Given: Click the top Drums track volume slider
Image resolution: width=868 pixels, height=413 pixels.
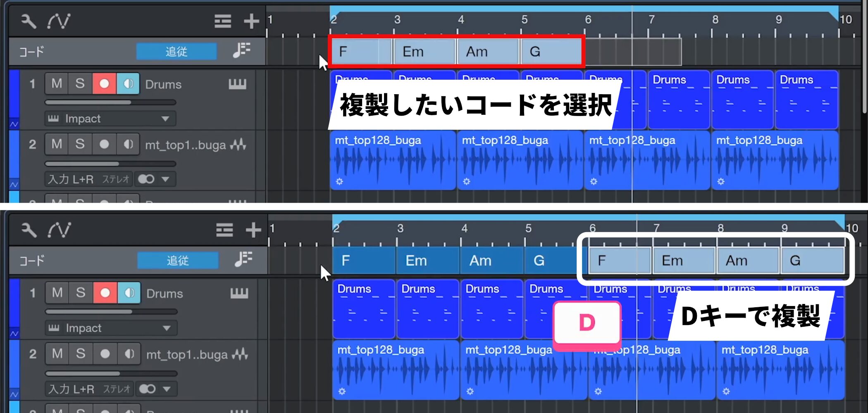Looking at the screenshot, I should click(110, 102).
